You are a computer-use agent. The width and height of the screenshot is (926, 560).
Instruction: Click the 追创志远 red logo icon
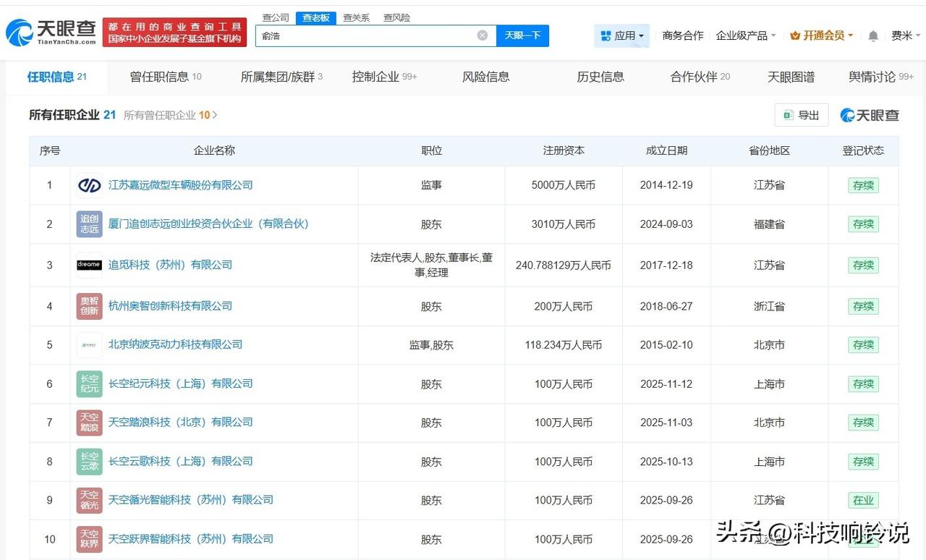(88, 224)
